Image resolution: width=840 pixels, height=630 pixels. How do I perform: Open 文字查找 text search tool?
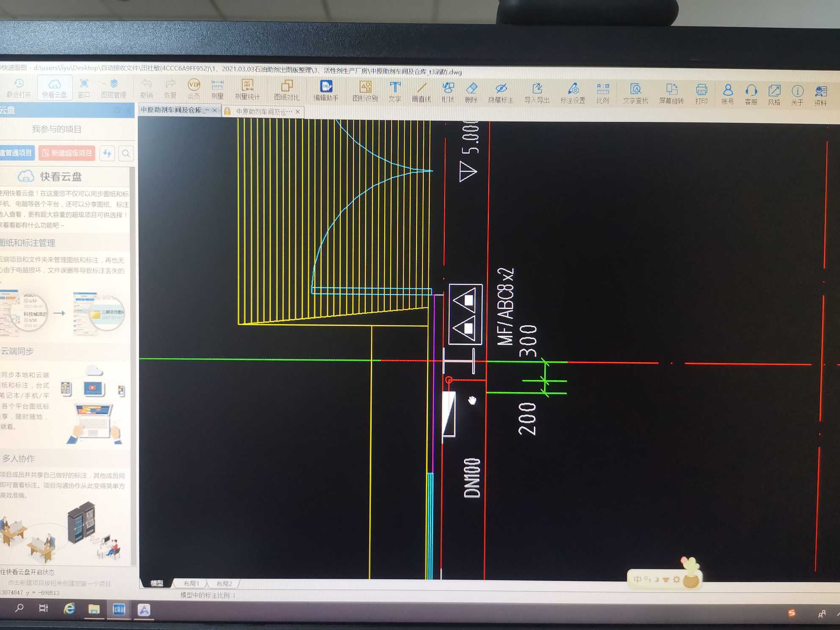[x=636, y=95]
